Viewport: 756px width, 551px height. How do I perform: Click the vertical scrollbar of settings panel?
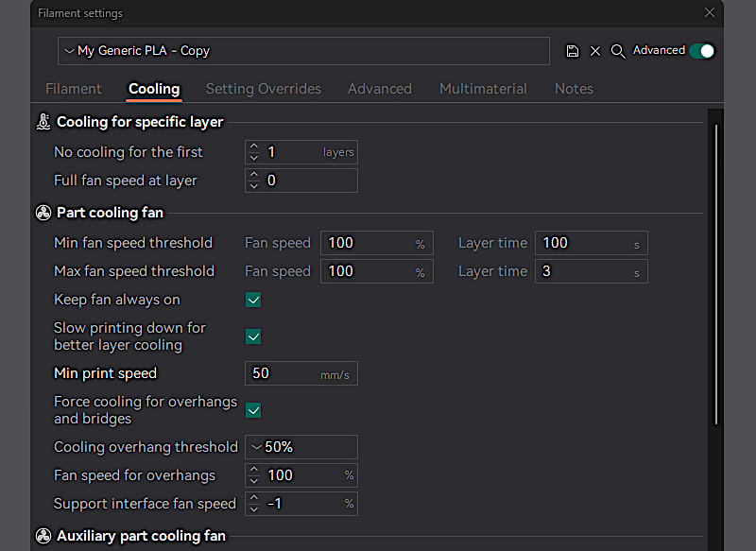click(716, 275)
